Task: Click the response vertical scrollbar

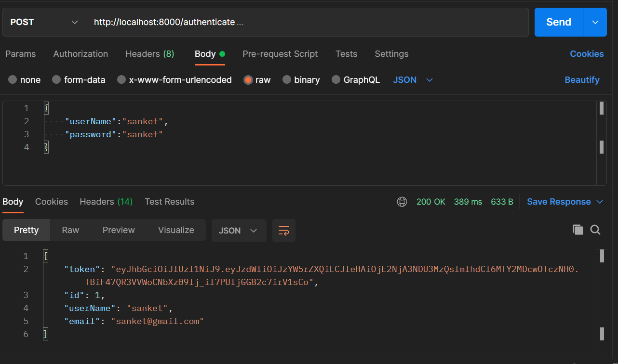Action: (x=602, y=301)
